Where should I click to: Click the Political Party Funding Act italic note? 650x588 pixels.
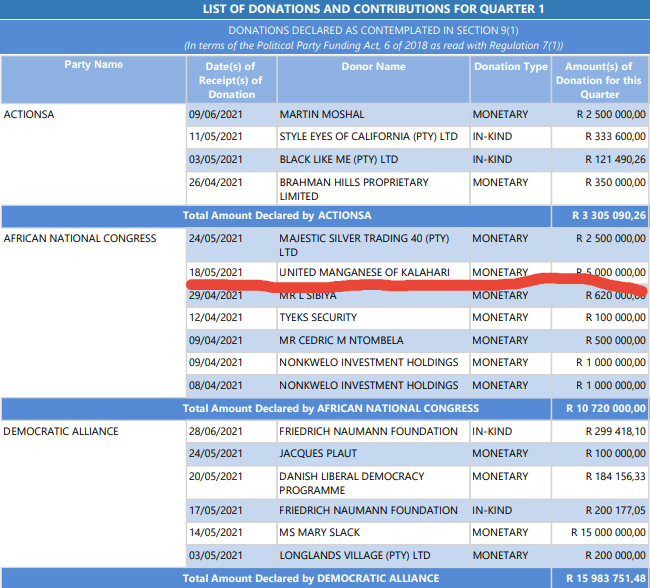tap(373, 45)
